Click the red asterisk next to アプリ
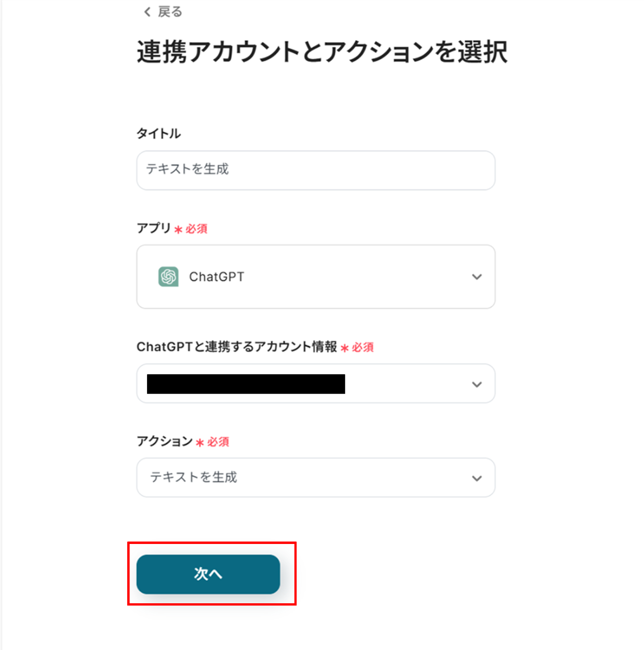The height and width of the screenshot is (650, 644). coord(178,230)
